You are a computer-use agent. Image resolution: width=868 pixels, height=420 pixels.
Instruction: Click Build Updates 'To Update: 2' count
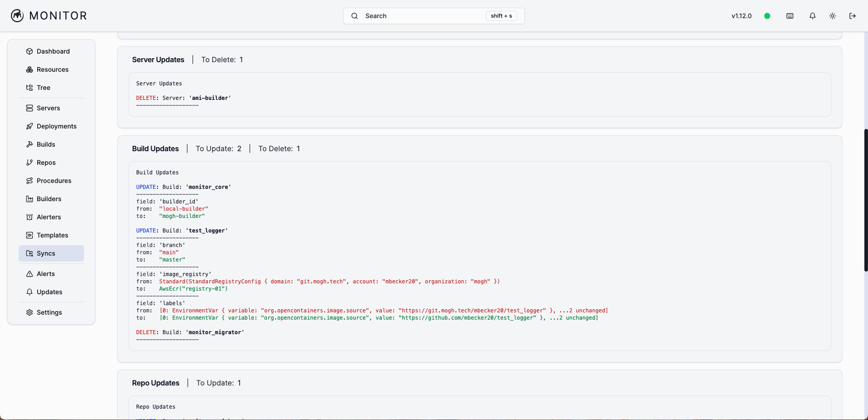pos(218,148)
